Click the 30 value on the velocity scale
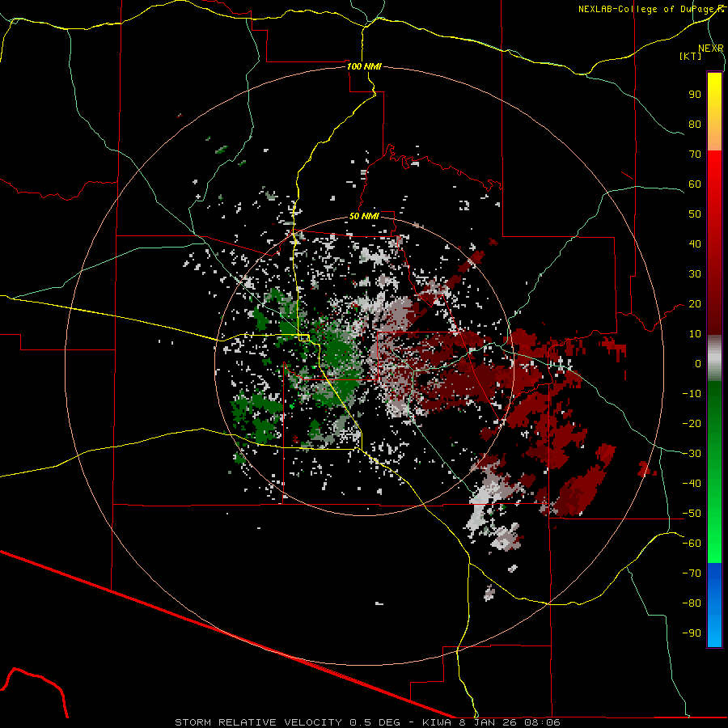728x728 pixels. tap(695, 274)
